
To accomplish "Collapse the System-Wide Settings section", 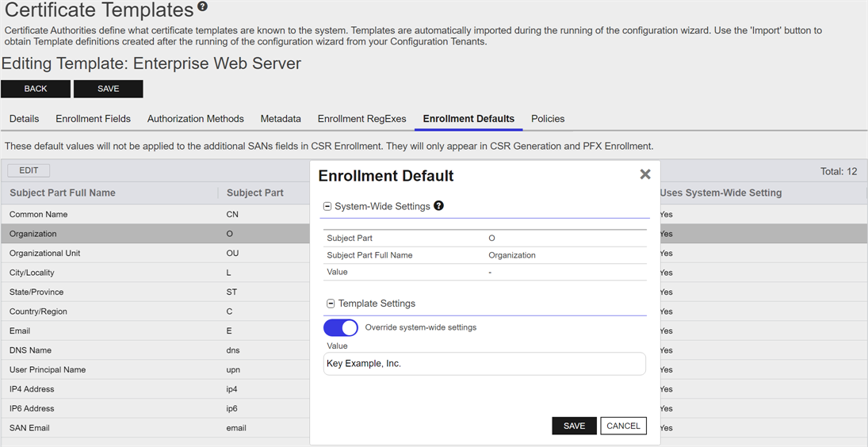I will [327, 206].
